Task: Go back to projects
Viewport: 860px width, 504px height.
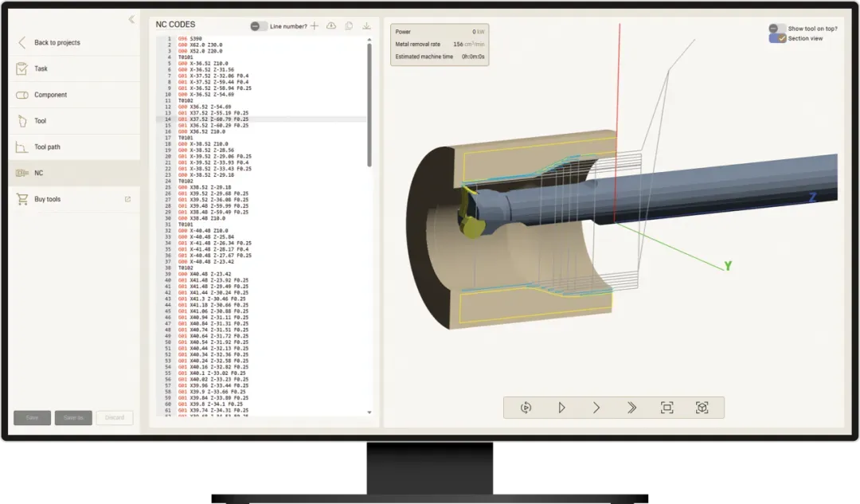Action: pyautogui.click(x=57, y=42)
